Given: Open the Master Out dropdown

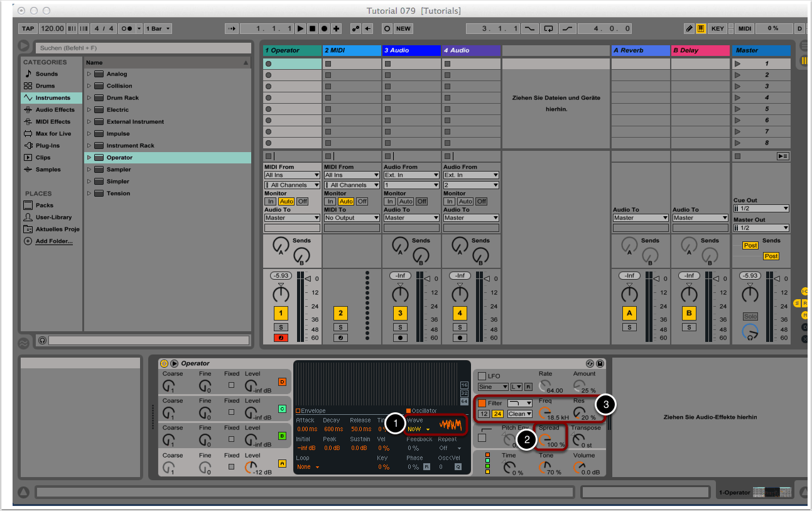Looking at the screenshot, I should pos(761,228).
